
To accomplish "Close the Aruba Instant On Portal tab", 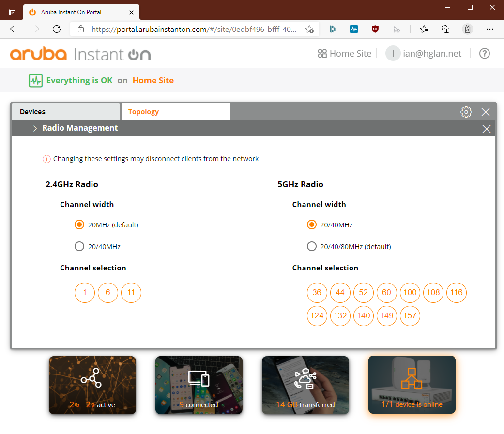I will [132, 12].
